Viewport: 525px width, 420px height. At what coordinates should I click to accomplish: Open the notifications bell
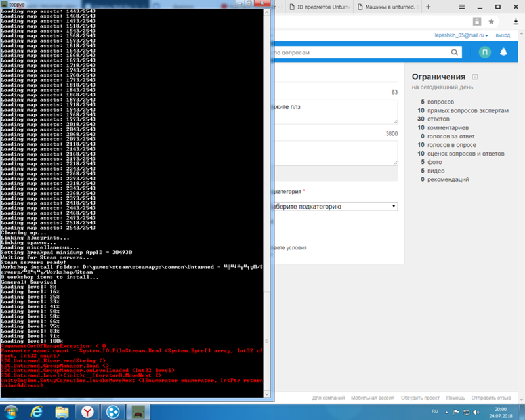click(x=503, y=52)
